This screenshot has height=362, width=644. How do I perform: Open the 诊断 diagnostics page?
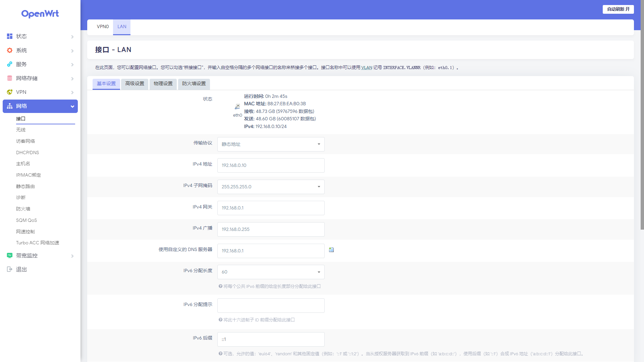click(x=21, y=197)
